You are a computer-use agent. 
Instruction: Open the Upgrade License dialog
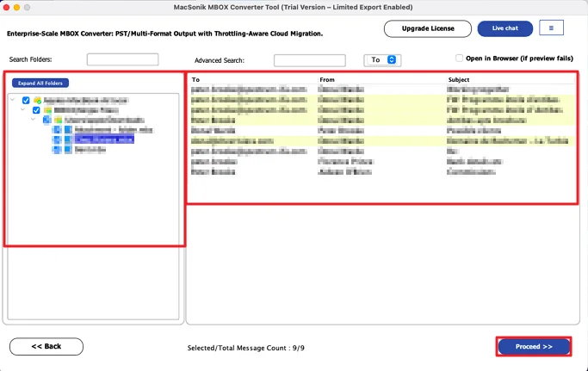pos(428,28)
